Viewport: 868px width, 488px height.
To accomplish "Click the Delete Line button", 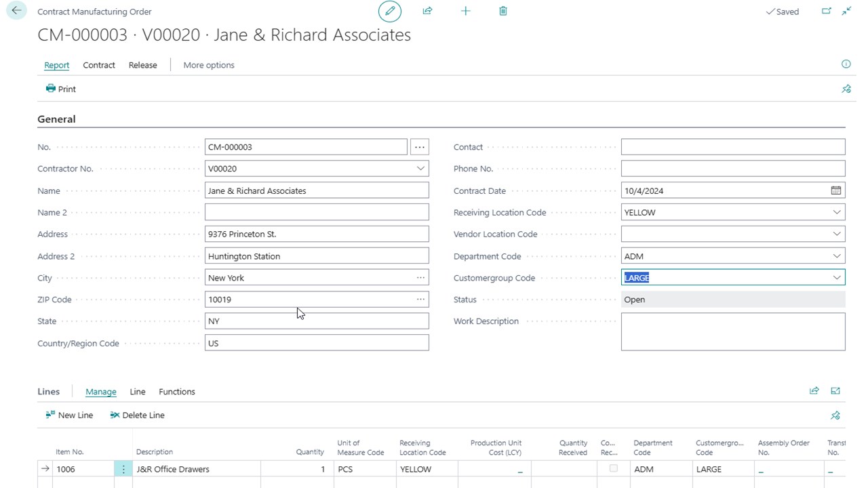I will 137,415.
